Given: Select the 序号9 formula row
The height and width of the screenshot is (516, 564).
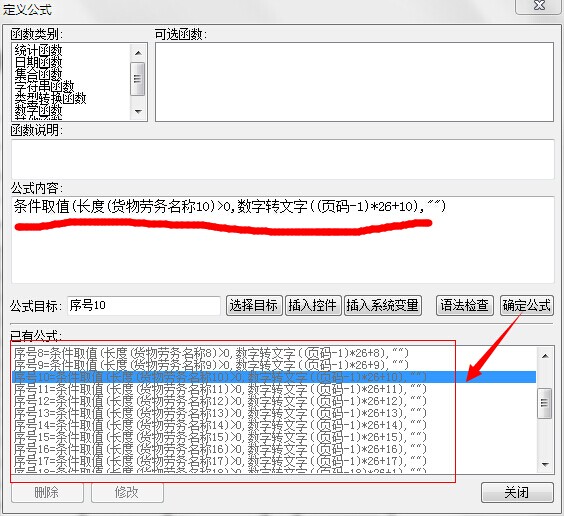Looking at the screenshot, I should click(x=274, y=365).
